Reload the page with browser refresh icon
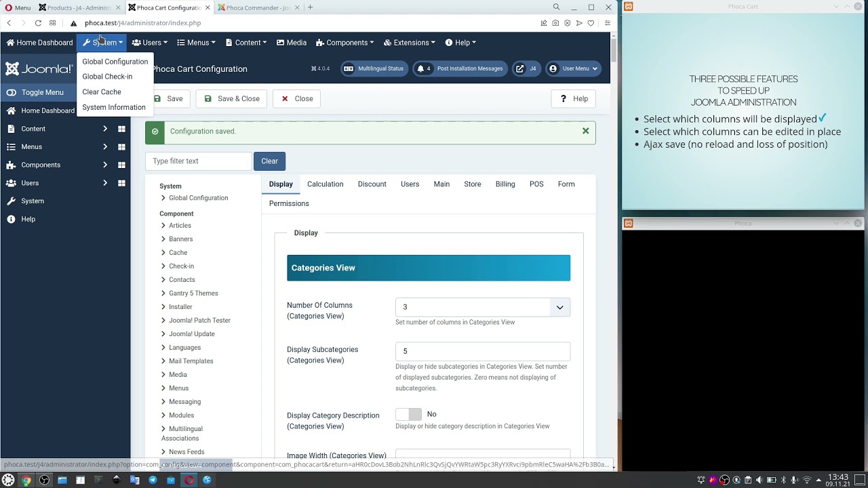The image size is (868, 488). [38, 23]
